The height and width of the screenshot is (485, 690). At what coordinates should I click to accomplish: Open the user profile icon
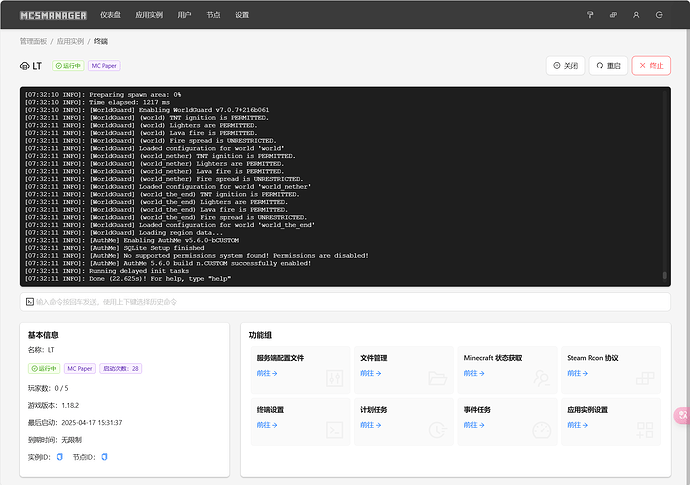coord(636,15)
